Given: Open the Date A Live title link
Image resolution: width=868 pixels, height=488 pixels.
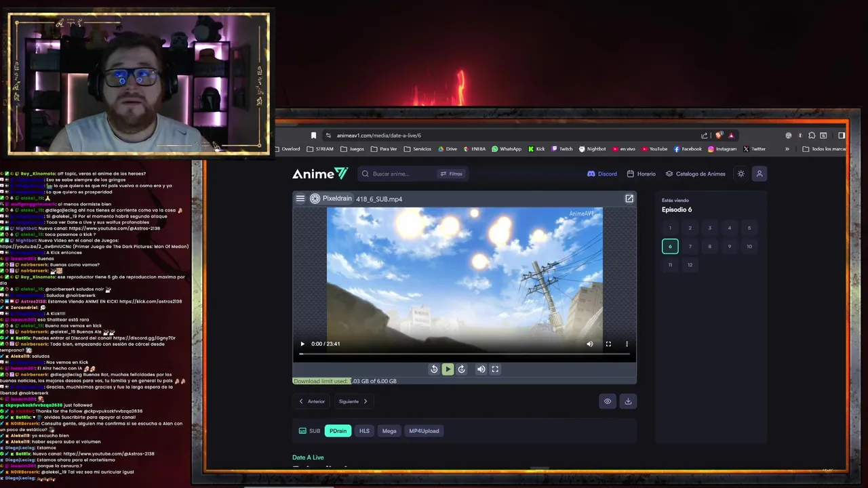Looking at the screenshot, I should (308, 457).
